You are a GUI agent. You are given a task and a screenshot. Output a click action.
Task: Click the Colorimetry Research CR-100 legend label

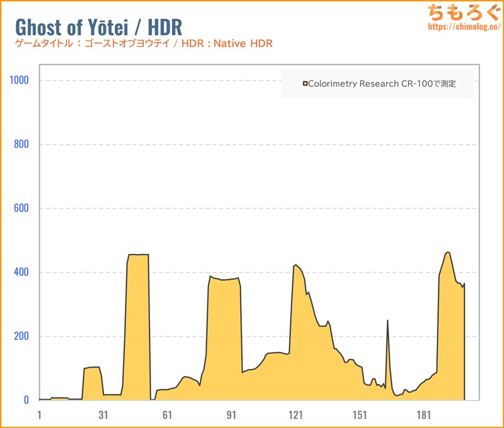click(x=382, y=84)
